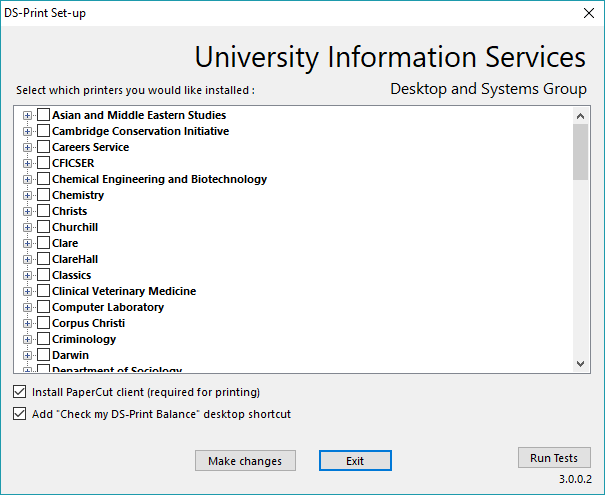This screenshot has height=495, width=605.
Task: Tick the Christs checkbox
Action: point(43,211)
